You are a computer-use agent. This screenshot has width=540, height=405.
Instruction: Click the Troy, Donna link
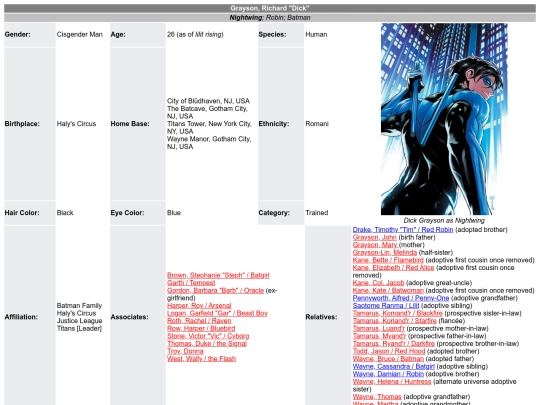(185, 351)
